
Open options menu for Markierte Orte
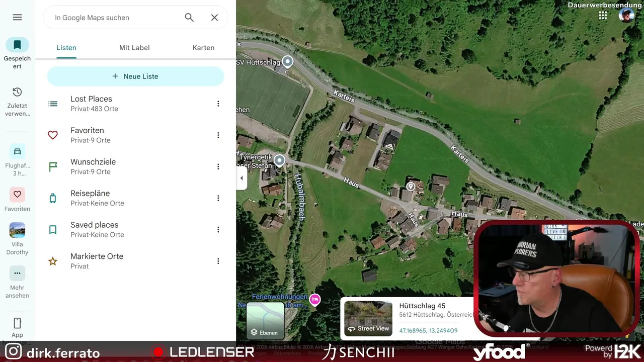point(218,261)
